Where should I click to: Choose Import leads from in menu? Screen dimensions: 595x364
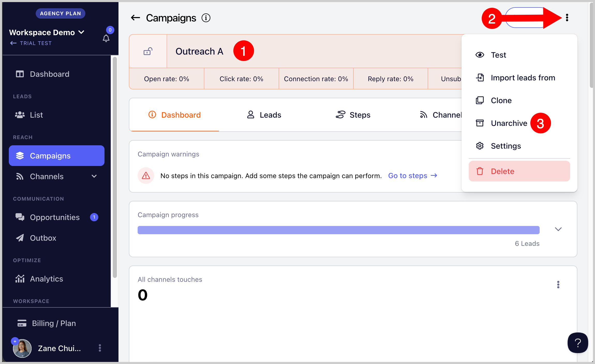point(519,78)
